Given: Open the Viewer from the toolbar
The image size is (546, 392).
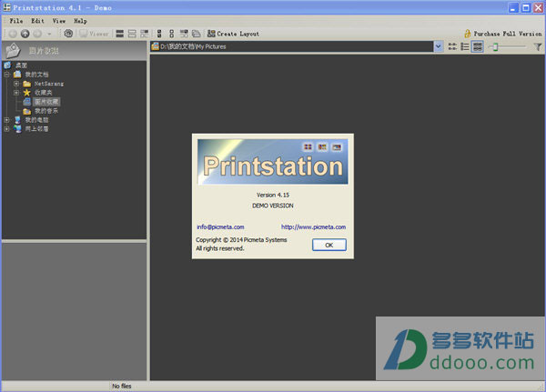Looking at the screenshot, I should tap(94, 34).
